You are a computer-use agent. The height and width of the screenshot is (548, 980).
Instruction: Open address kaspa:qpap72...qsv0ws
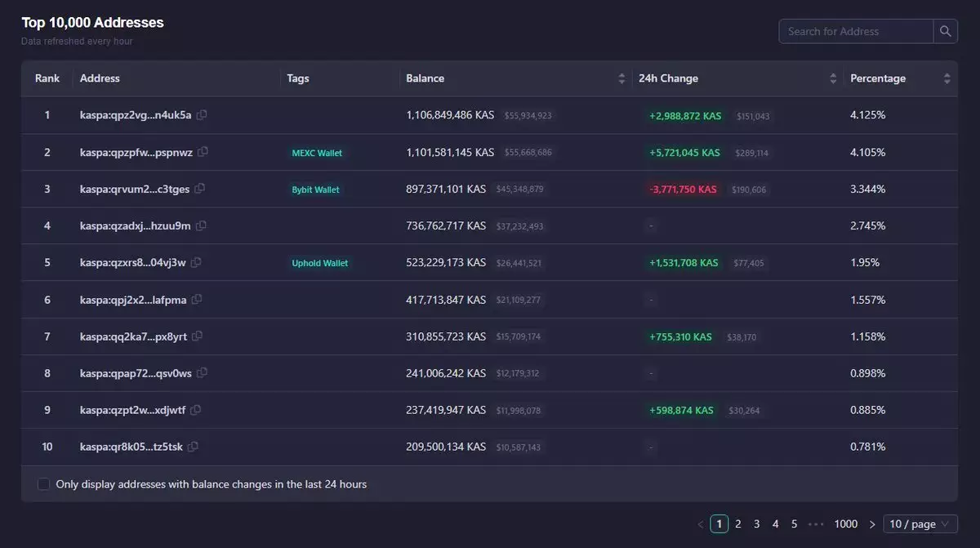tap(136, 373)
